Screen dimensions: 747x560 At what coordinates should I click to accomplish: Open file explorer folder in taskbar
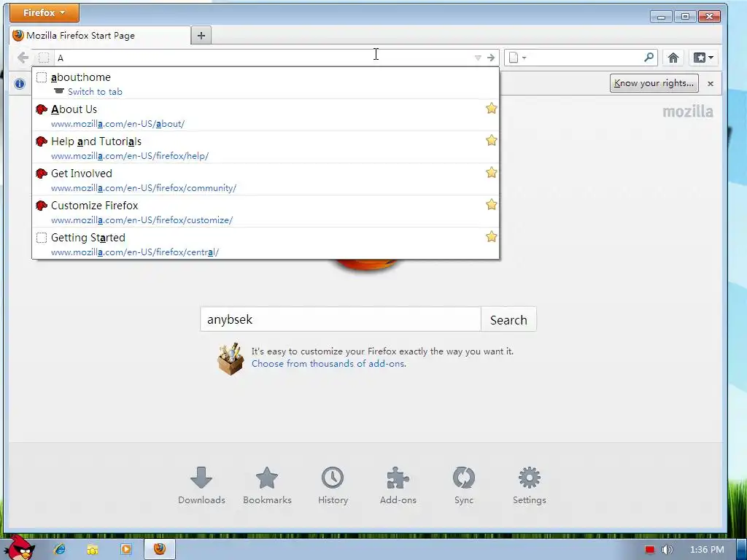(93, 550)
